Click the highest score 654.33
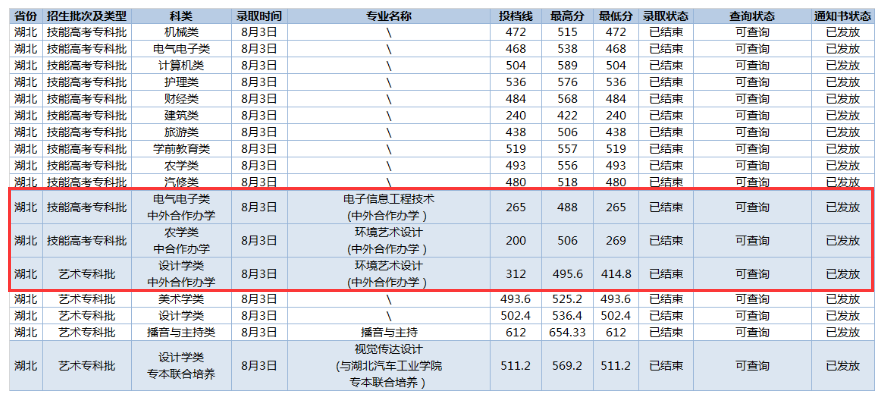 click(x=567, y=332)
